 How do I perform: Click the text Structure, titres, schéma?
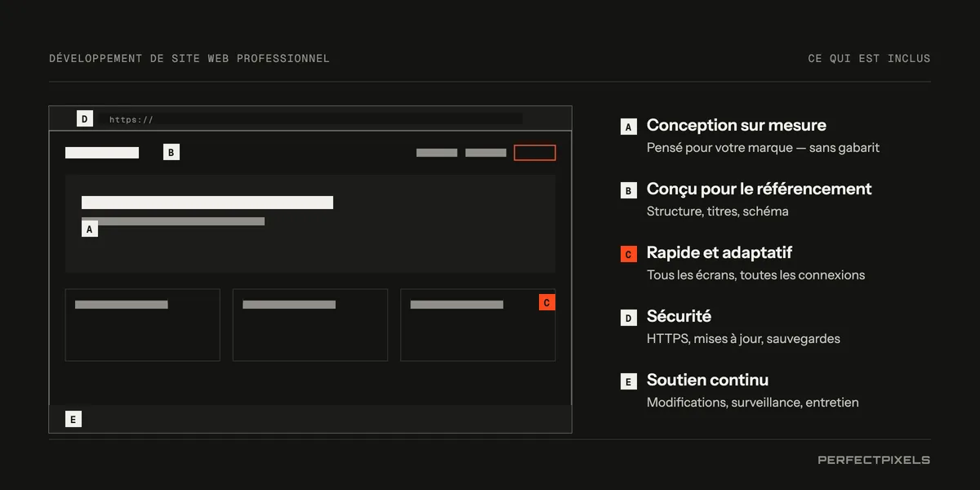pyautogui.click(x=718, y=212)
